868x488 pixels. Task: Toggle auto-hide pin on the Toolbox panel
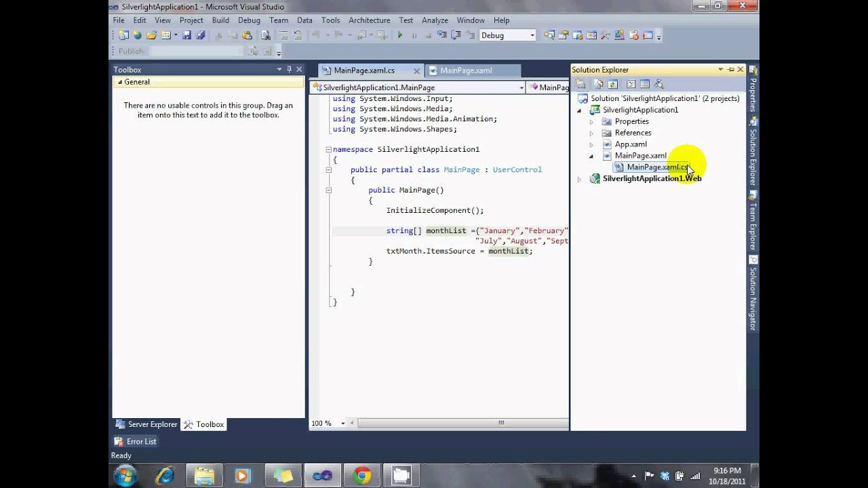pyautogui.click(x=289, y=69)
